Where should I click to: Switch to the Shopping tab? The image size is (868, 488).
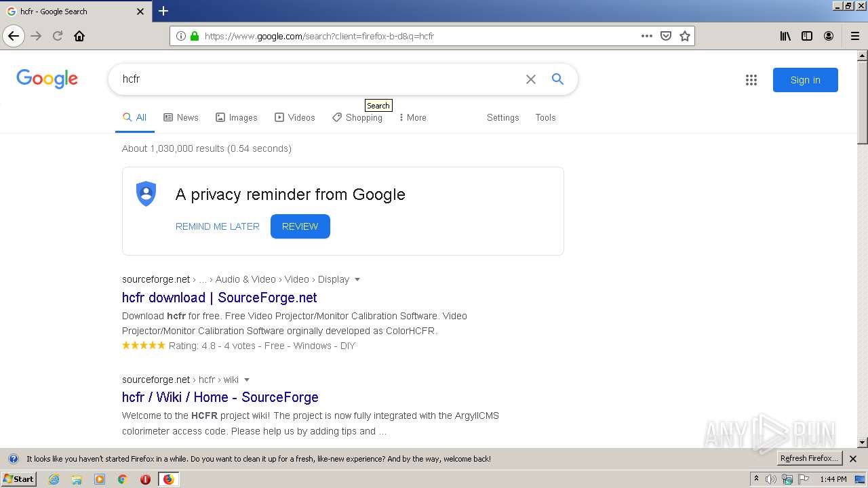point(357,117)
